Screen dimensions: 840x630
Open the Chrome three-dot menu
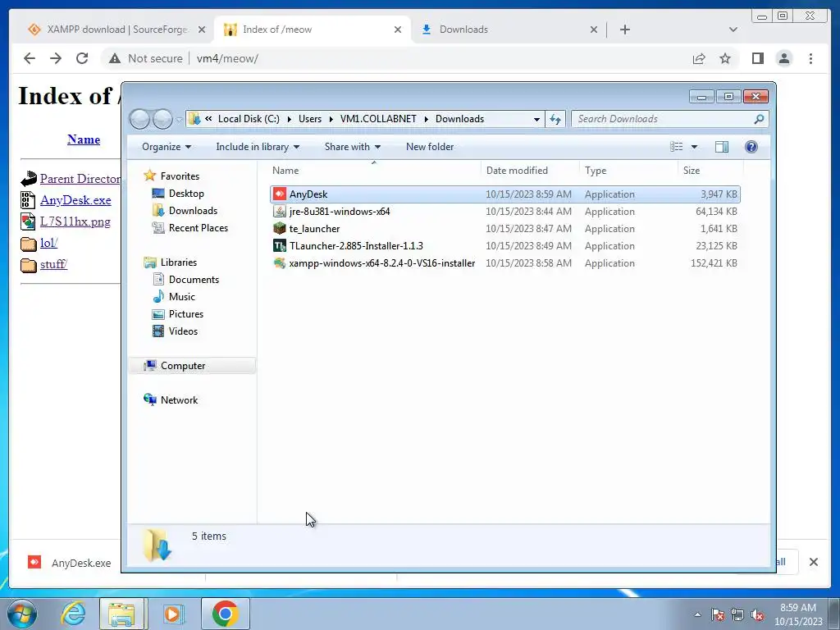coord(810,58)
